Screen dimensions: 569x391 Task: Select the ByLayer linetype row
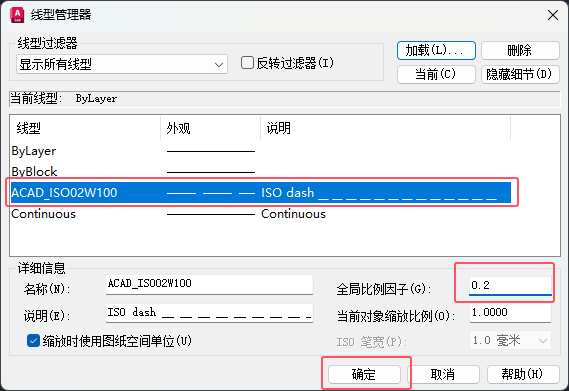click(261, 151)
